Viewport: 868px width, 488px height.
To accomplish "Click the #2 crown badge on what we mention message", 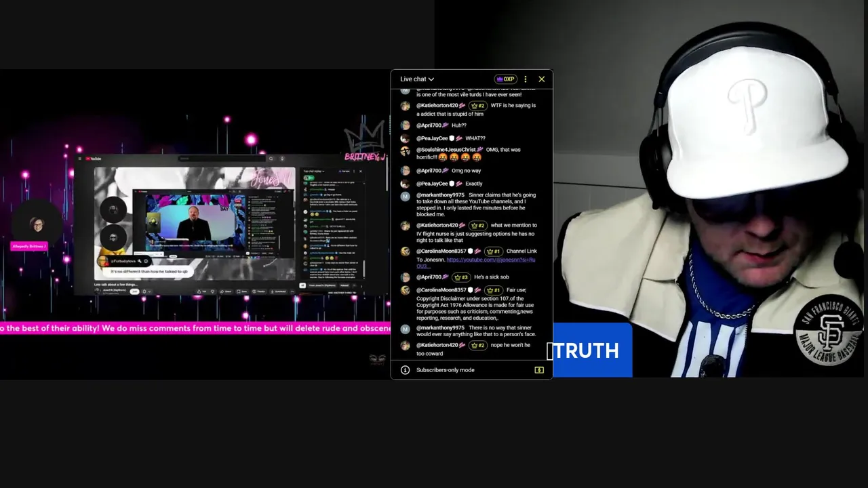I will (x=477, y=225).
